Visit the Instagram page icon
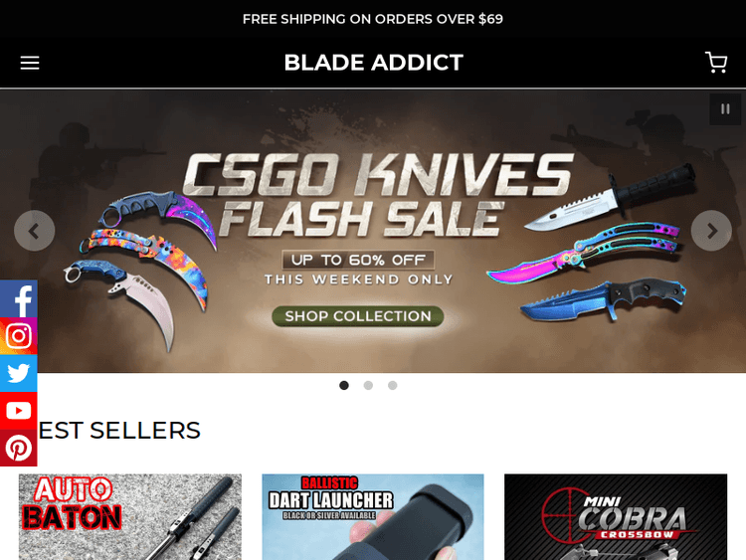746x560 pixels. coord(19,336)
